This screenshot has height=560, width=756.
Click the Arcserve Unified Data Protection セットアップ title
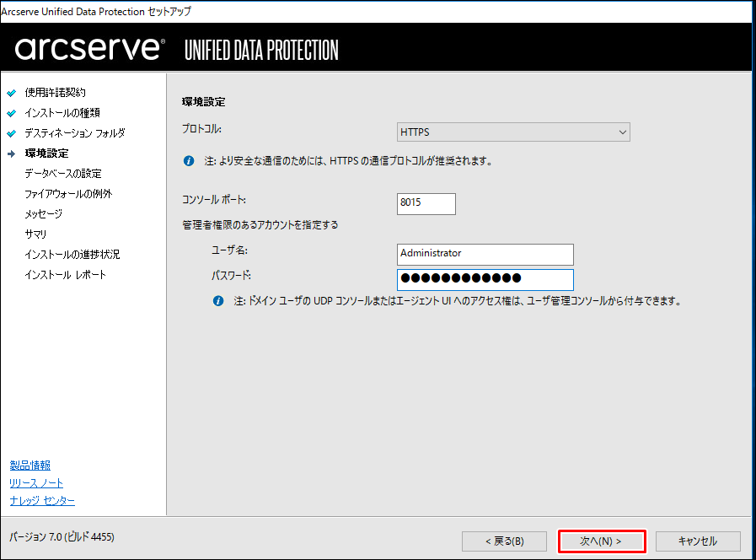click(x=96, y=12)
